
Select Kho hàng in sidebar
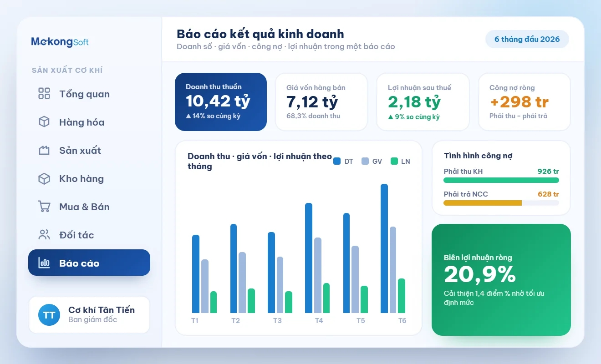coord(89,179)
